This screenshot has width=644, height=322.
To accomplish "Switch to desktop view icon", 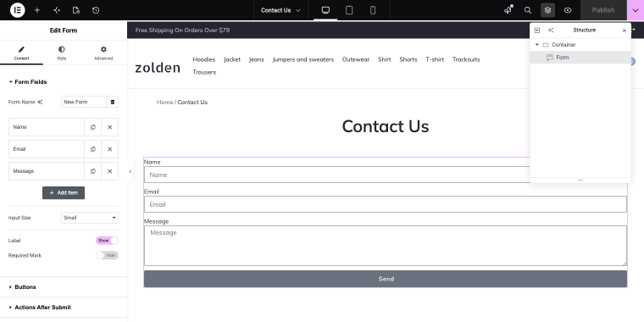I will click(325, 10).
